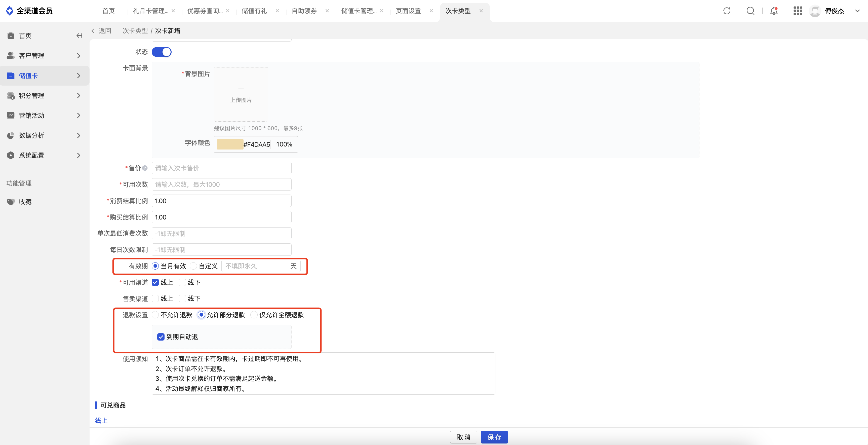Image resolution: width=868 pixels, height=445 pixels.
Task: Close the 页面设置 tab
Action: (431, 11)
